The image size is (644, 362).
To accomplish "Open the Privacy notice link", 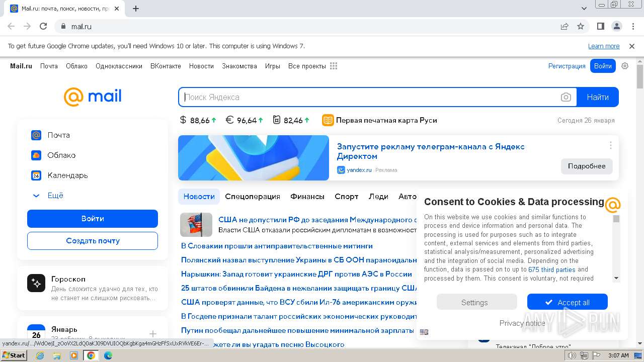I will coord(522,323).
